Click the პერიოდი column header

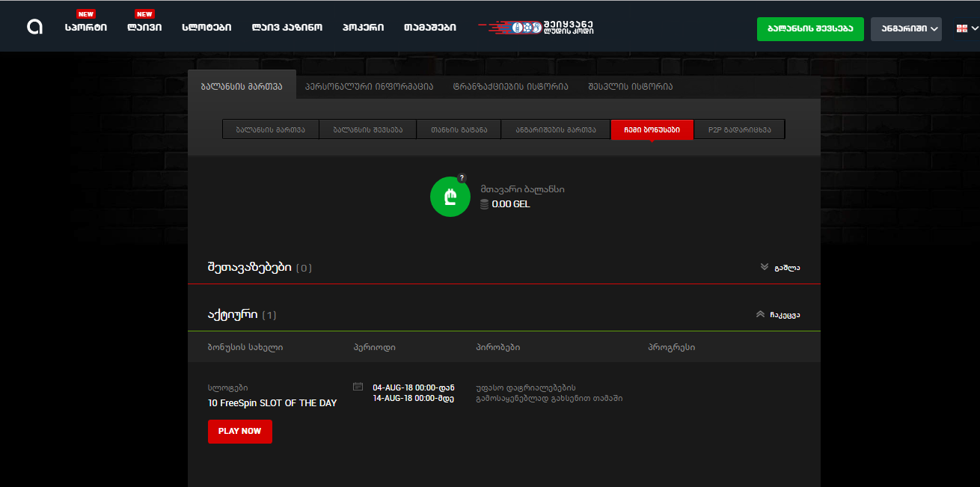pyautogui.click(x=374, y=348)
